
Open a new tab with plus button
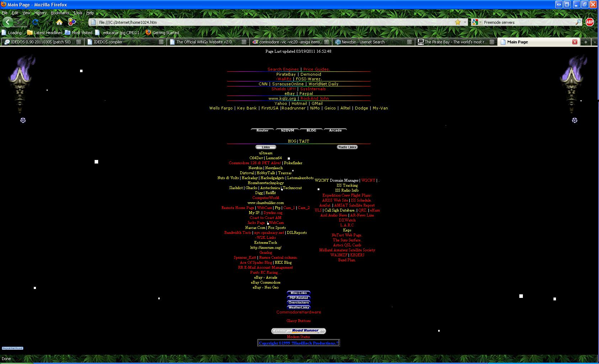tap(585, 42)
